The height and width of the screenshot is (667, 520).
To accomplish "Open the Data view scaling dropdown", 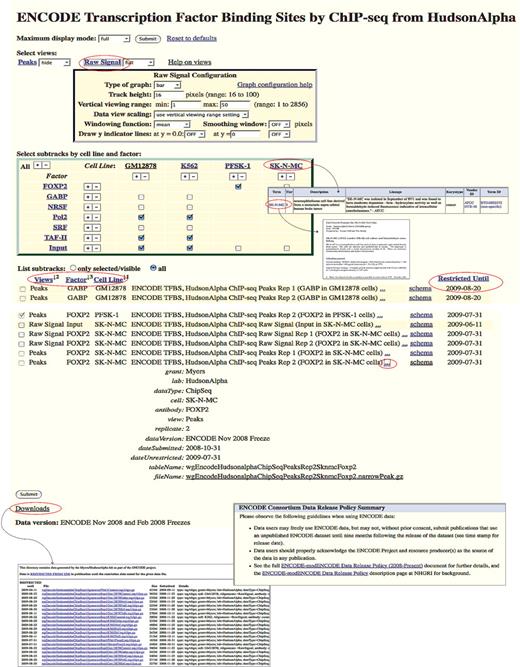I will pyautogui.click(x=202, y=114).
